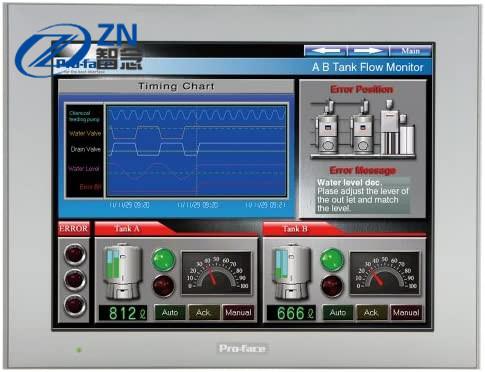Select the Tank B tank graphic
Image resolution: width=485 pixels, height=372 pixels.
tap(291, 272)
